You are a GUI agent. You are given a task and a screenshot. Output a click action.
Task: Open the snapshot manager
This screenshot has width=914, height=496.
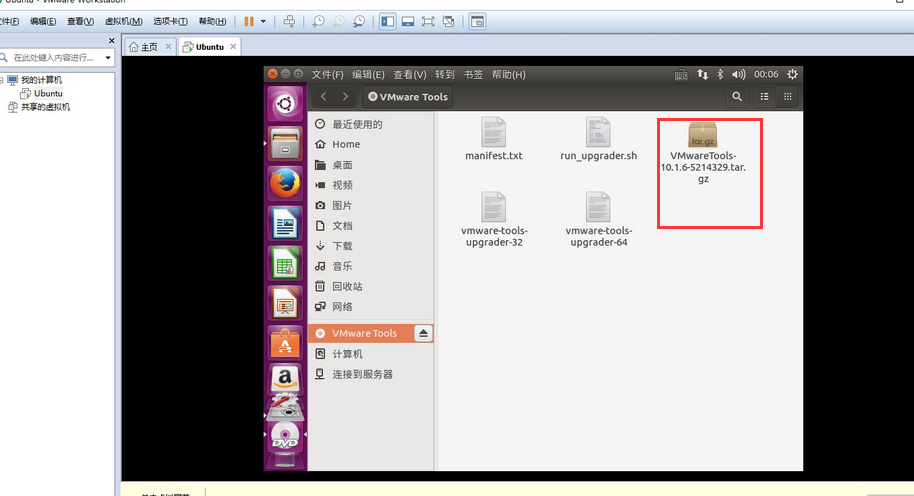(359, 22)
